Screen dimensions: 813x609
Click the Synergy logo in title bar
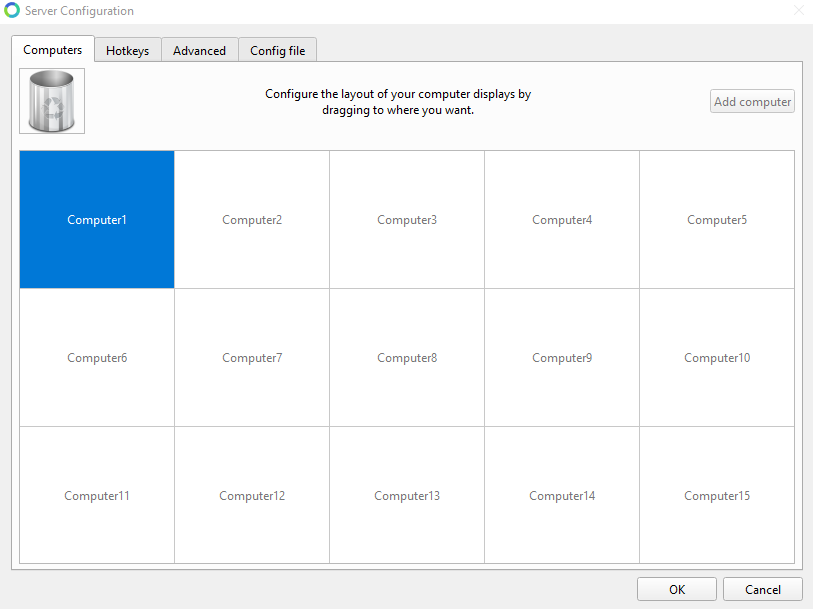pos(11,10)
